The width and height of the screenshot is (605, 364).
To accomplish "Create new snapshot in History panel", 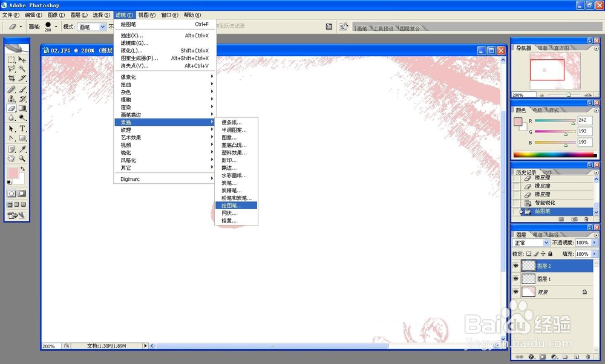I will click(574, 219).
